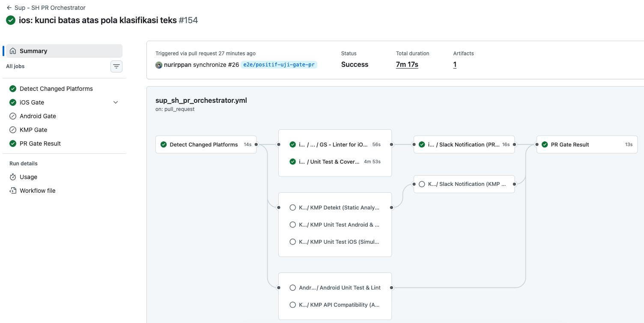
Task: Click the check icon on PR Gate Result graph node
Action: click(x=545, y=145)
